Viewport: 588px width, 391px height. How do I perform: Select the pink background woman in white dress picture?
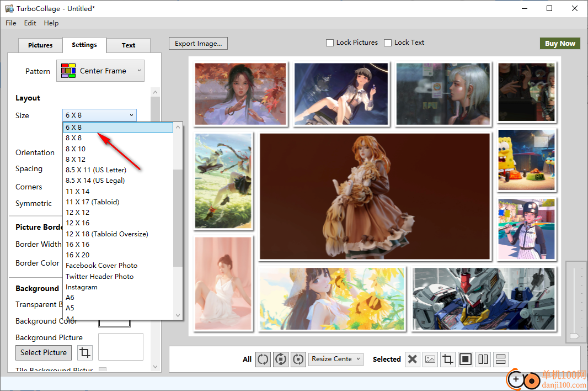(x=223, y=283)
